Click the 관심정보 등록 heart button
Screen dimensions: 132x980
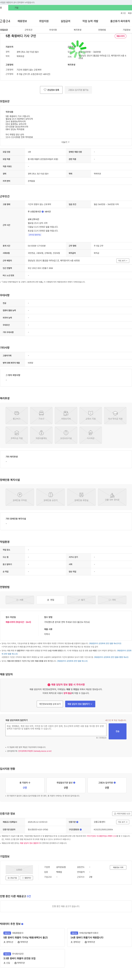[x=51, y=90]
